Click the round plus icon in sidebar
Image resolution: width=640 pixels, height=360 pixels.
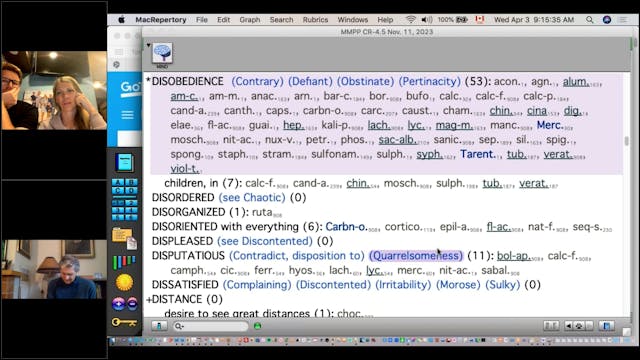pyautogui.click(x=118, y=303)
